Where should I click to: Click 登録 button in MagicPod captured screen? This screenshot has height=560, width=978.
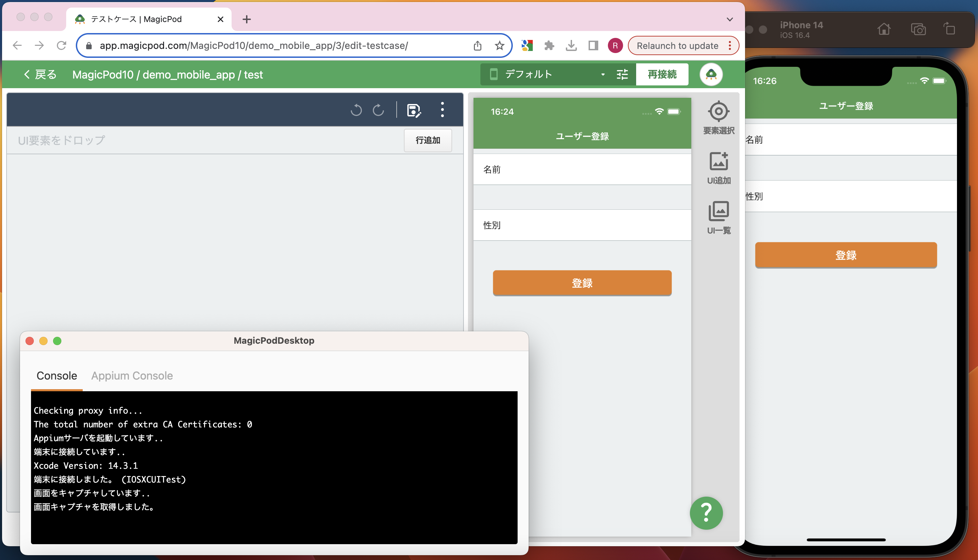[582, 283]
